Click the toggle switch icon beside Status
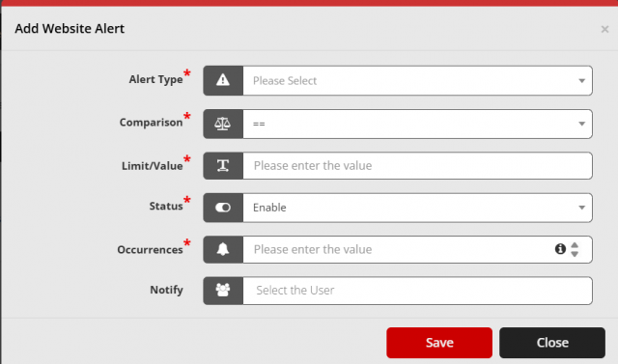This screenshot has height=364, width=618. [223, 208]
